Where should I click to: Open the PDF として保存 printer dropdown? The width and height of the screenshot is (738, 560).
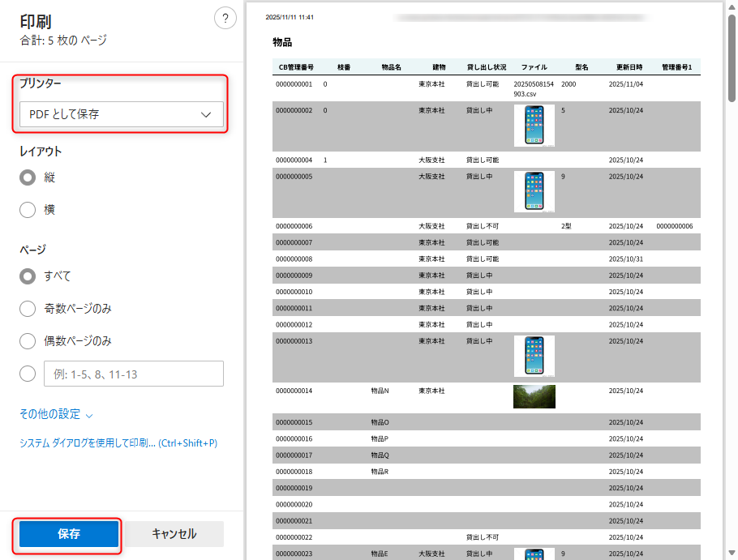[122, 114]
